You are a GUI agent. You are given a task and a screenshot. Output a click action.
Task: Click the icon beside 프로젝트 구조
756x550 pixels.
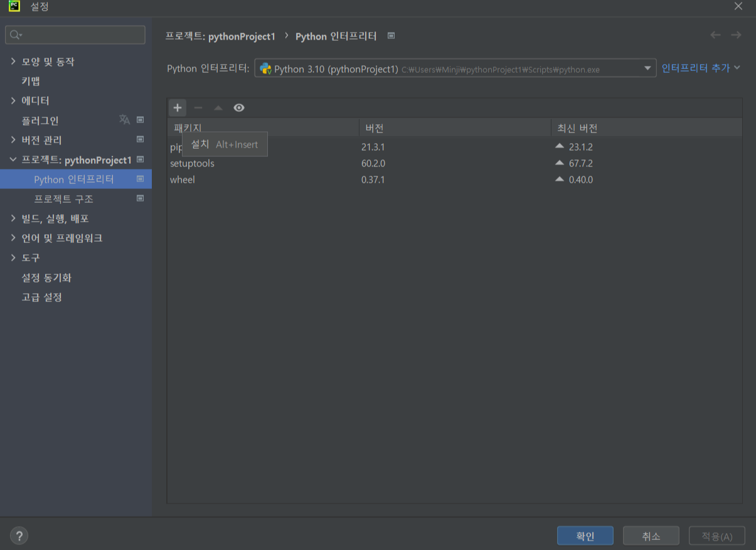[x=140, y=198]
